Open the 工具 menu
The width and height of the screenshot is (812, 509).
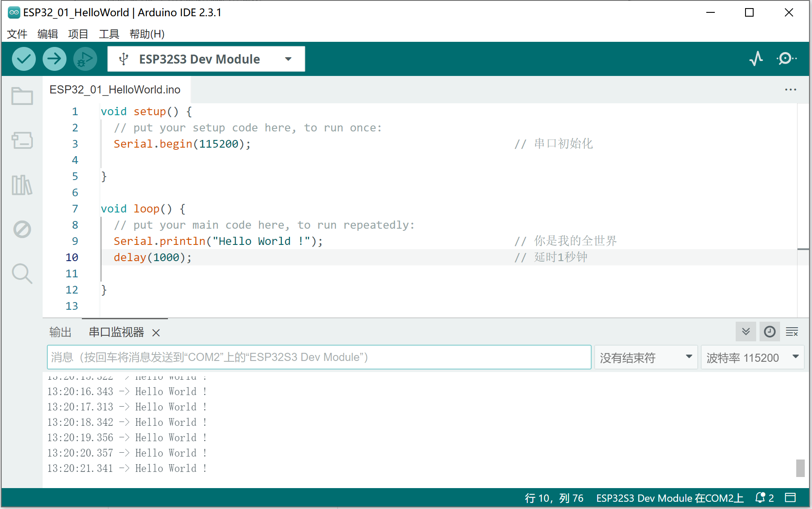[109, 34]
